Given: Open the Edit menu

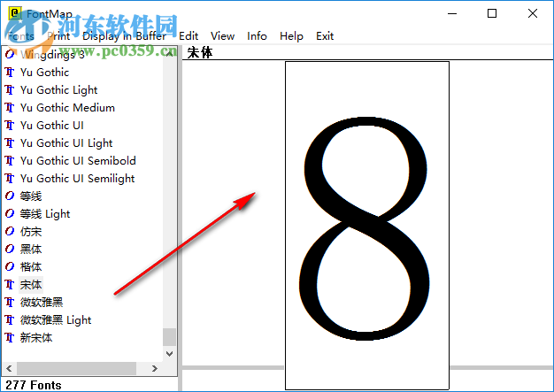Looking at the screenshot, I should (189, 36).
